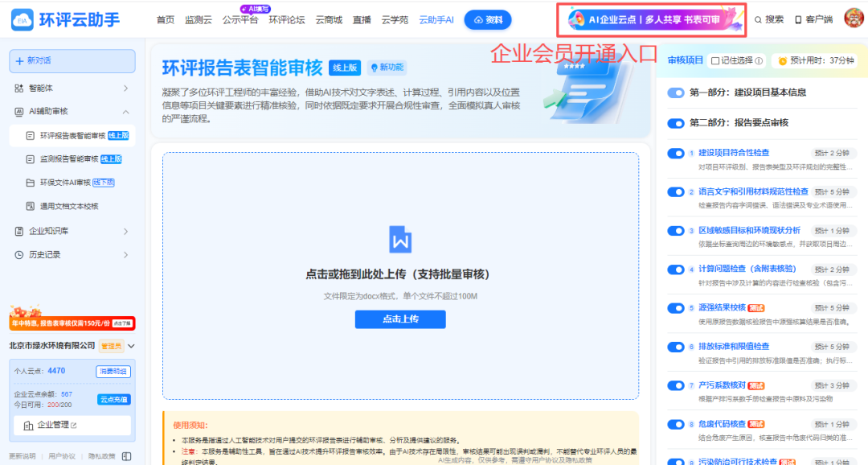This screenshot has width=868, height=465.
Task: Collapse sidebar using bottom-left panel icon
Action: [x=127, y=456]
